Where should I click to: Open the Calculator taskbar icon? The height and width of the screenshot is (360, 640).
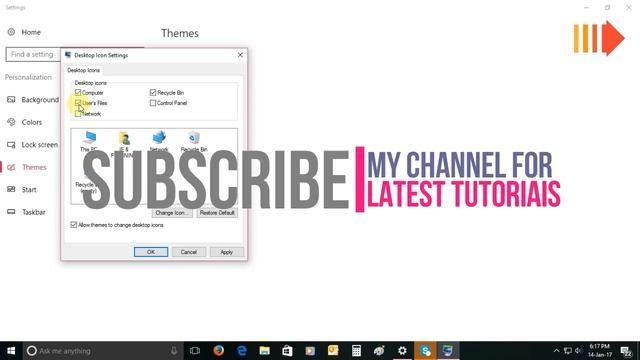[356, 351]
